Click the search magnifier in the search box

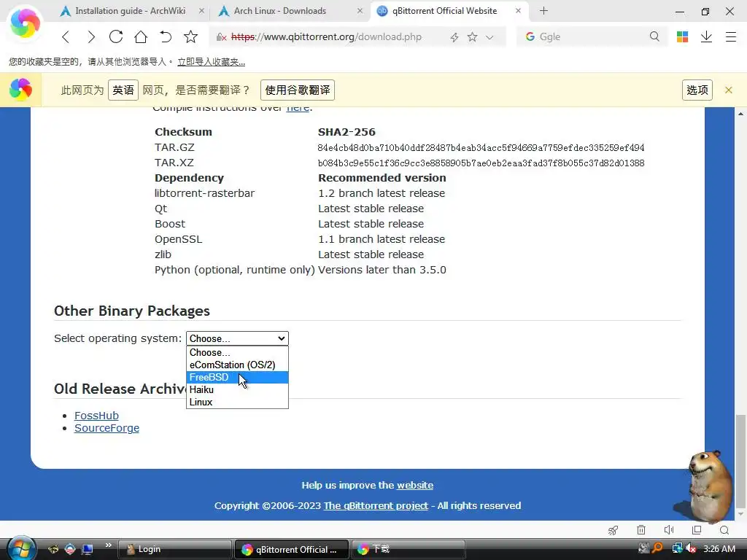[654, 36]
